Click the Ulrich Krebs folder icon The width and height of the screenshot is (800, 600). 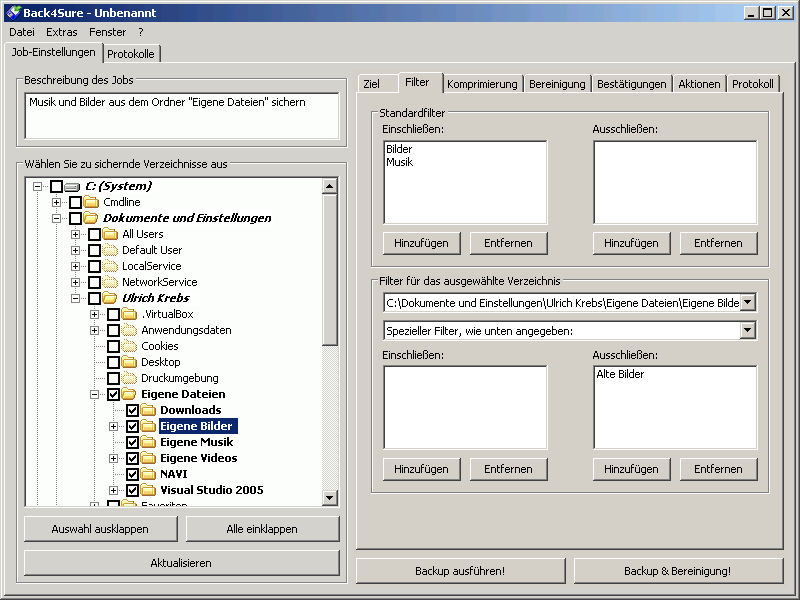(110, 298)
